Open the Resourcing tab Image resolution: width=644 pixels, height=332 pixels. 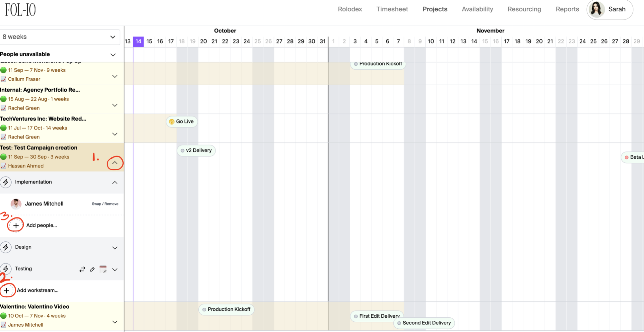coord(524,9)
